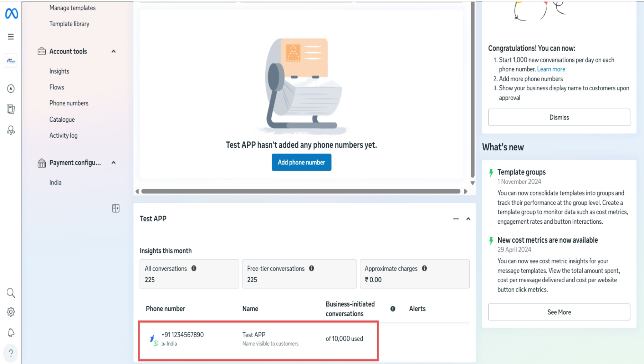
Task: Click the Template groups heading
Action: coord(521,172)
